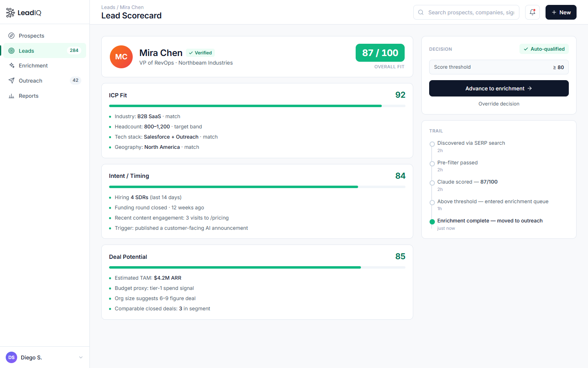Click 'Above threshold — entered enrichment queue' entry
The height and width of the screenshot is (368, 588).
(x=493, y=202)
